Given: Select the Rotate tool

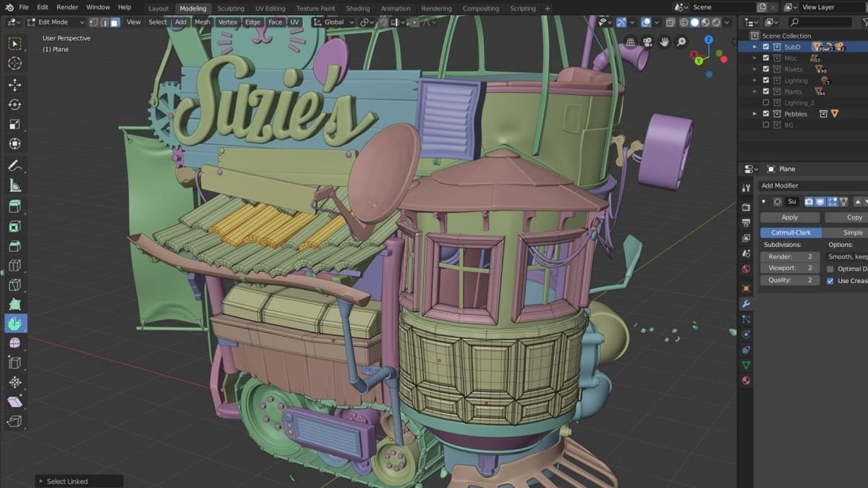Looking at the screenshot, I should [x=14, y=104].
